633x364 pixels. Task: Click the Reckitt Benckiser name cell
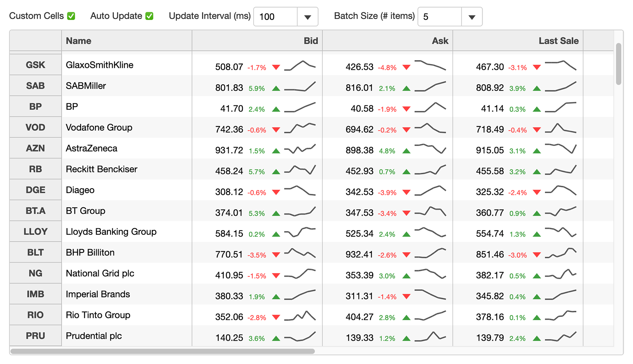pos(127,169)
